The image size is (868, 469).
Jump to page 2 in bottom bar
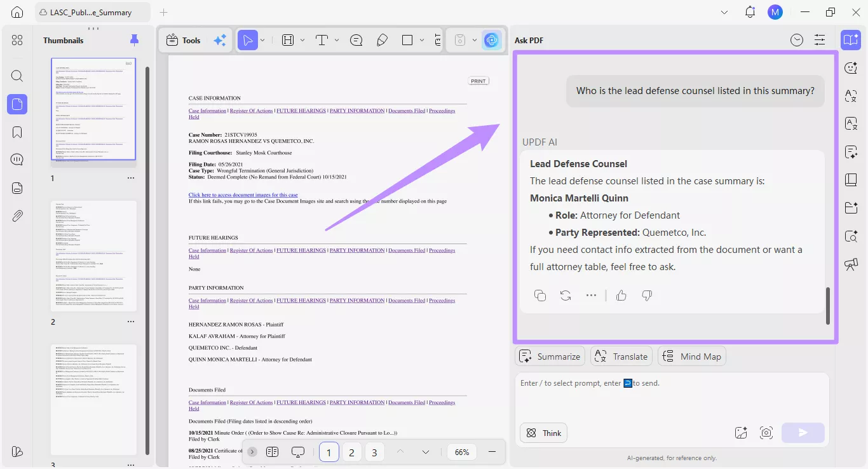351,452
